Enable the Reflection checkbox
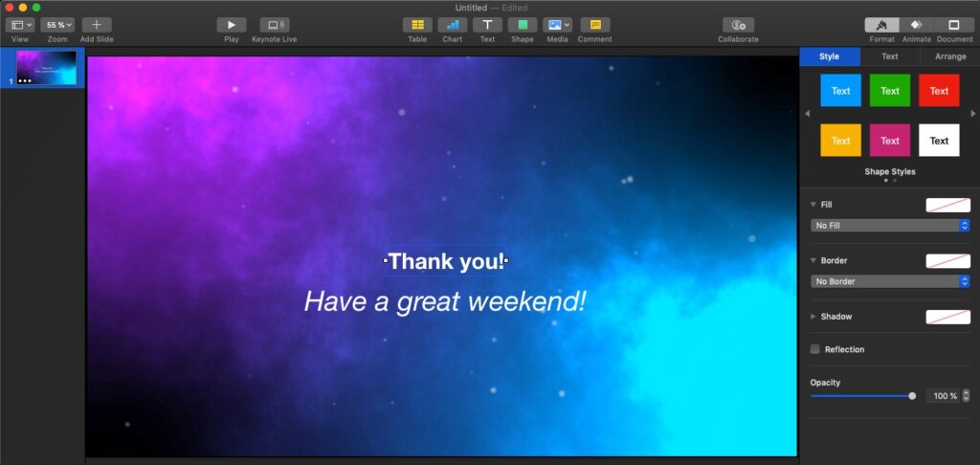Viewport: 980px width, 465px height. pyautogui.click(x=815, y=349)
